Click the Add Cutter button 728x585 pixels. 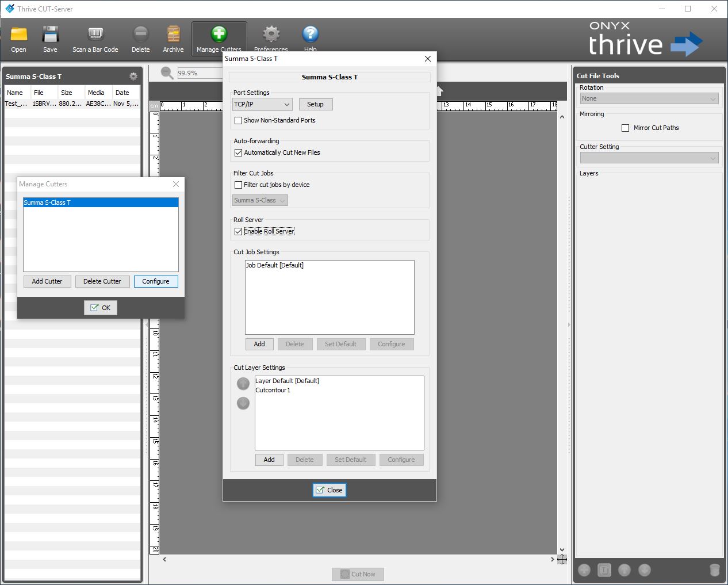[47, 281]
